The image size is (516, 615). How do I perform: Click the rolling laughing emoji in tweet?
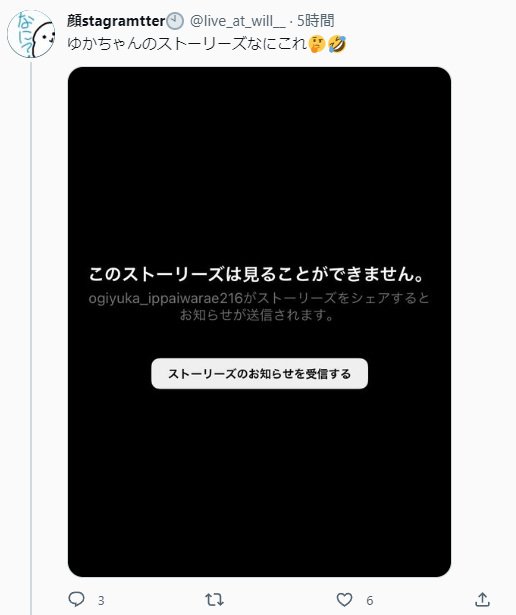[337, 44]
